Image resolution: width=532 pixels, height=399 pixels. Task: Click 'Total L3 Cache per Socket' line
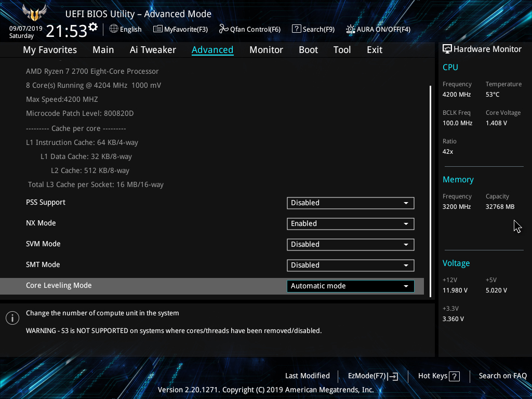coord(96,185)
